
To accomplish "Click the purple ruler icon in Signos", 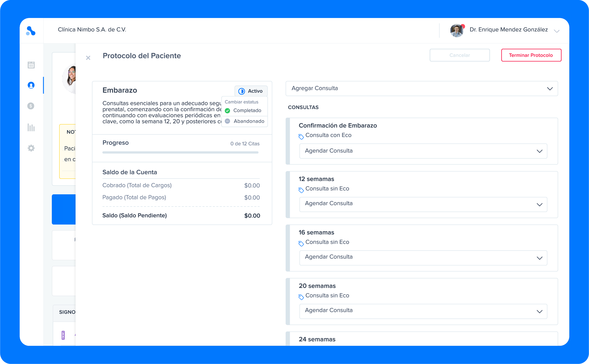I will point(63,335).
